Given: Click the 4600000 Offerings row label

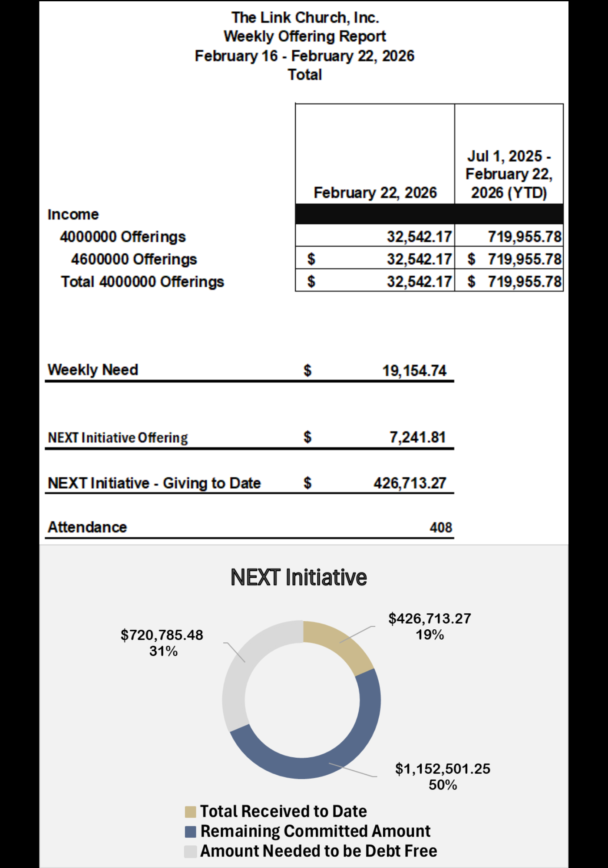Looking at the screenshot, I should [134, 259].
